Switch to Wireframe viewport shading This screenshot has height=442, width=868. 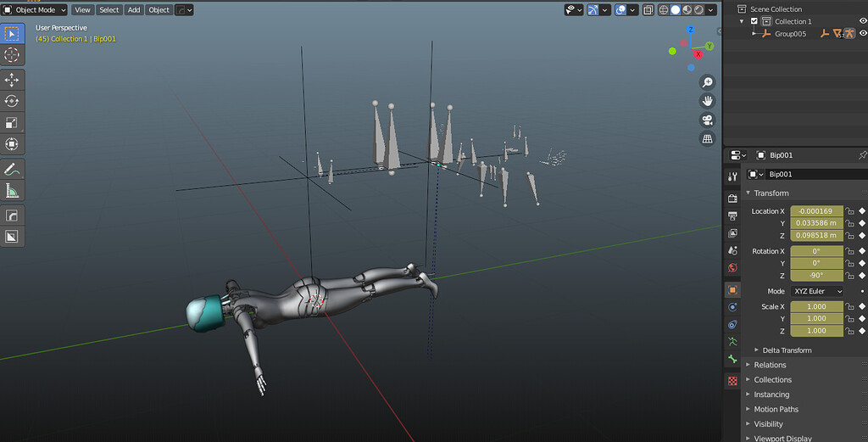pyautogui.click(x=663, y=10)
